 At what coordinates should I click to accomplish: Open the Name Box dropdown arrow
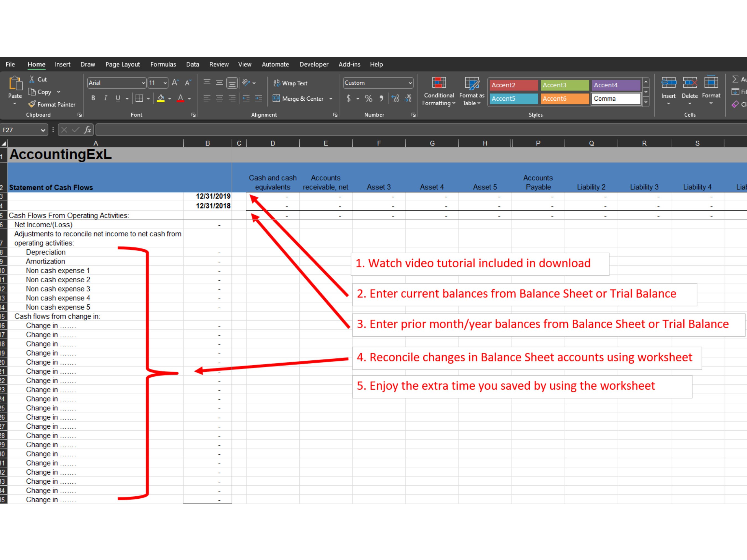click(x=43, y=130)
